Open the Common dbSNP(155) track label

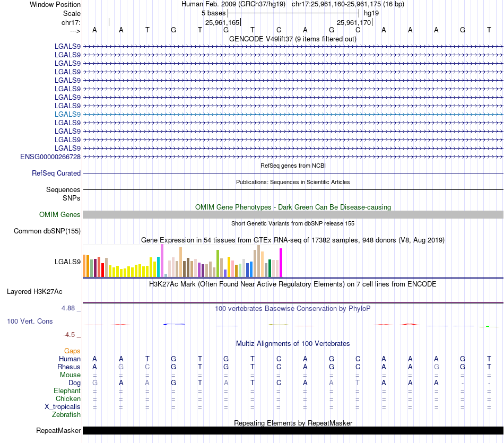point(47,231)
